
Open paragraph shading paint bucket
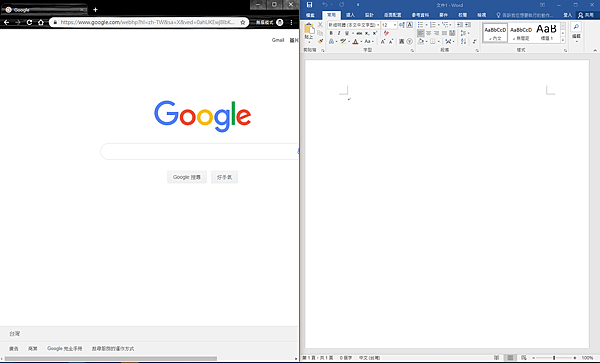[x=421, y=41]
